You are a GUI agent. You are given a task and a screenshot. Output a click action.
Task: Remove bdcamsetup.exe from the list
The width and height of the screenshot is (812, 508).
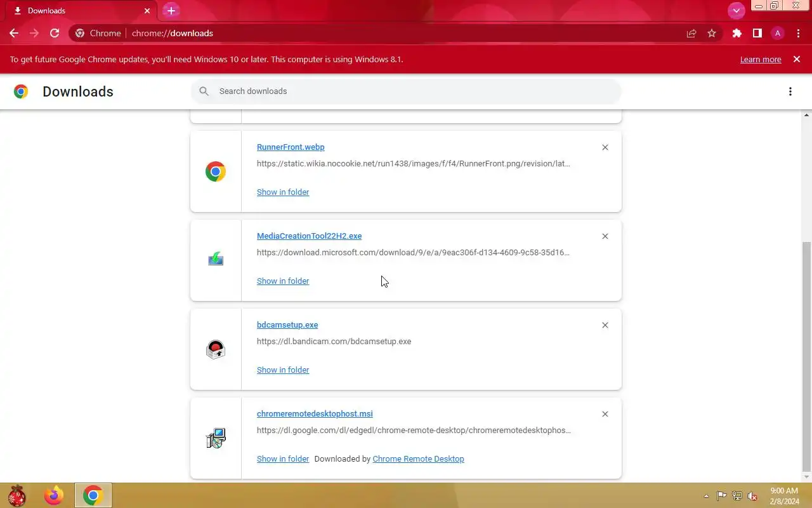[605, 325]
